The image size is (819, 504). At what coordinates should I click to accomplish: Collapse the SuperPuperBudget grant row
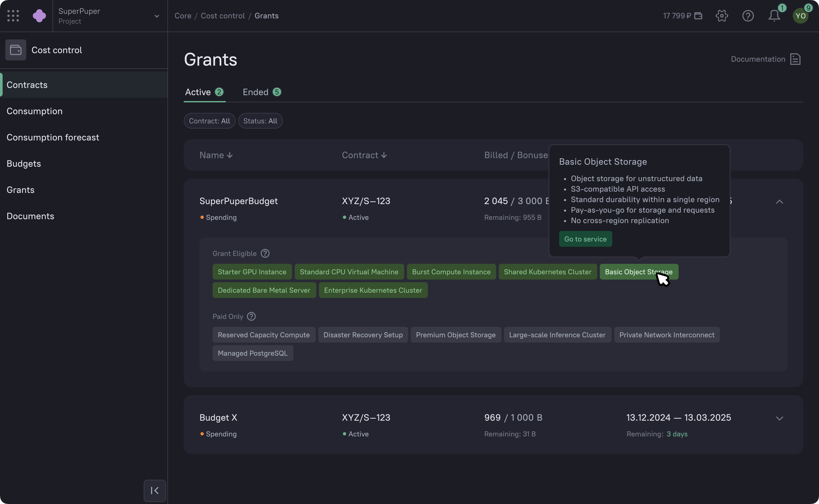click(x=779, y=202)
